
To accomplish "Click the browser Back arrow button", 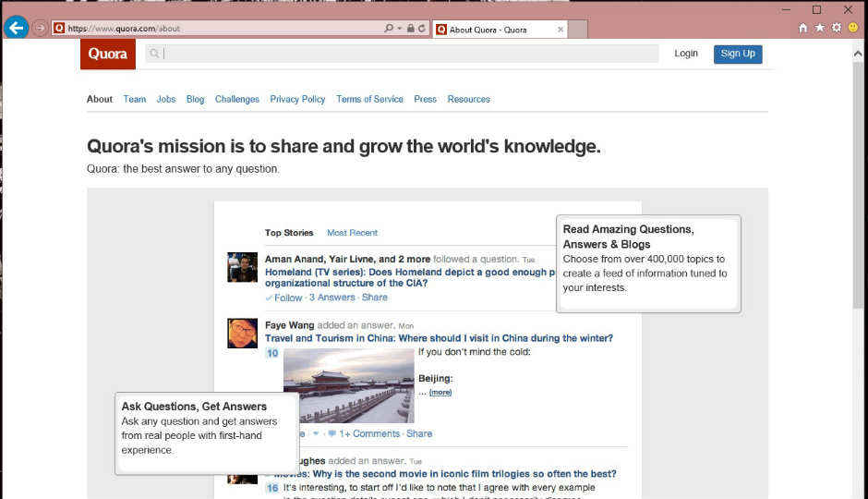I will coord(16,27).
